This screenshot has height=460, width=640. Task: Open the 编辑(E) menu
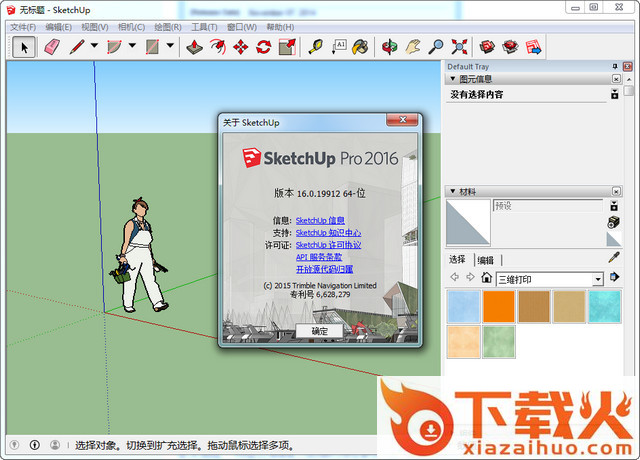pos(58,27)
